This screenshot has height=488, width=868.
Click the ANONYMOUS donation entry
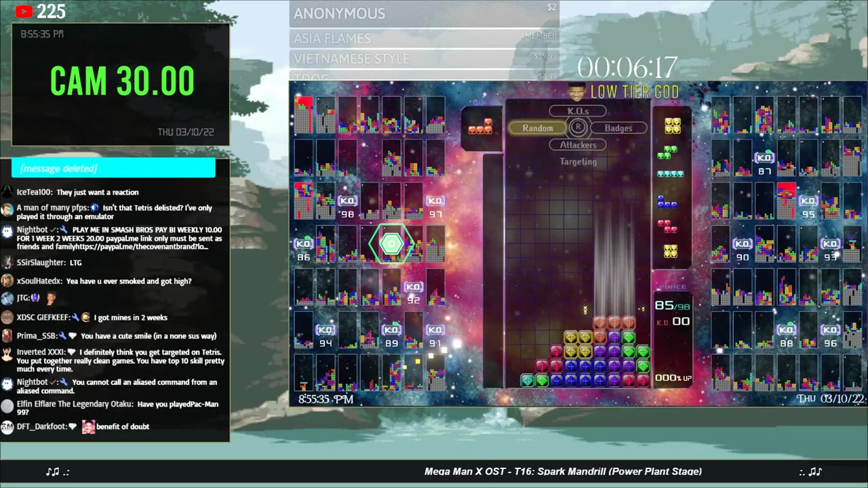click(x=425, y=14)
